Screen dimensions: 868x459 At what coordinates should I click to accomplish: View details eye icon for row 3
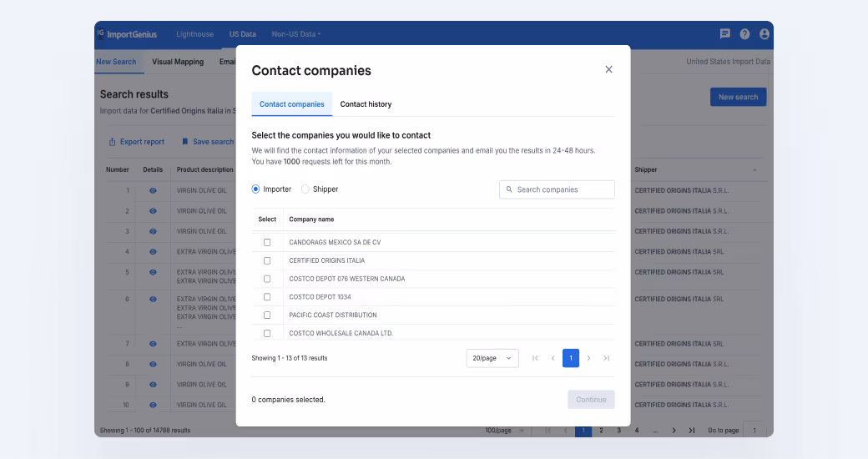tap(153, 231)
